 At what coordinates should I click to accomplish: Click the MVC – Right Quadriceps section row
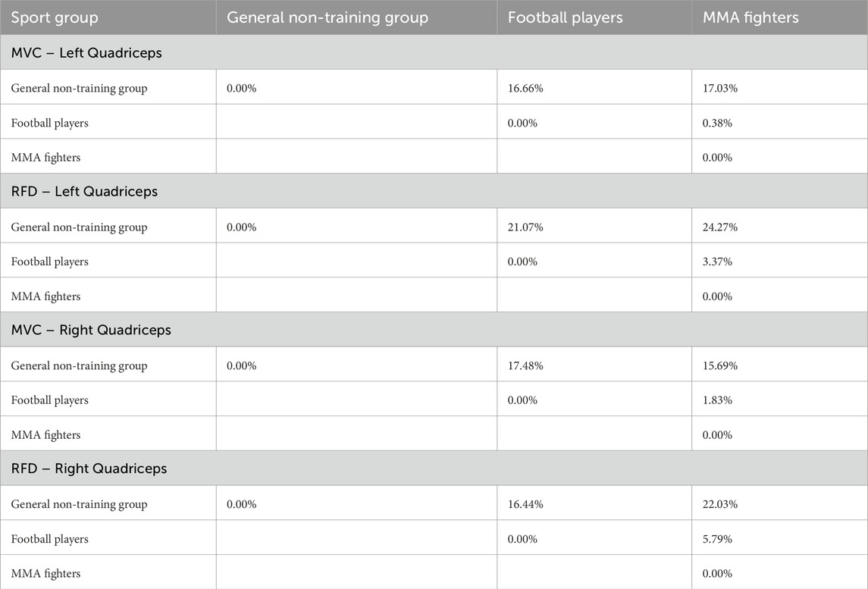point(434,330)
